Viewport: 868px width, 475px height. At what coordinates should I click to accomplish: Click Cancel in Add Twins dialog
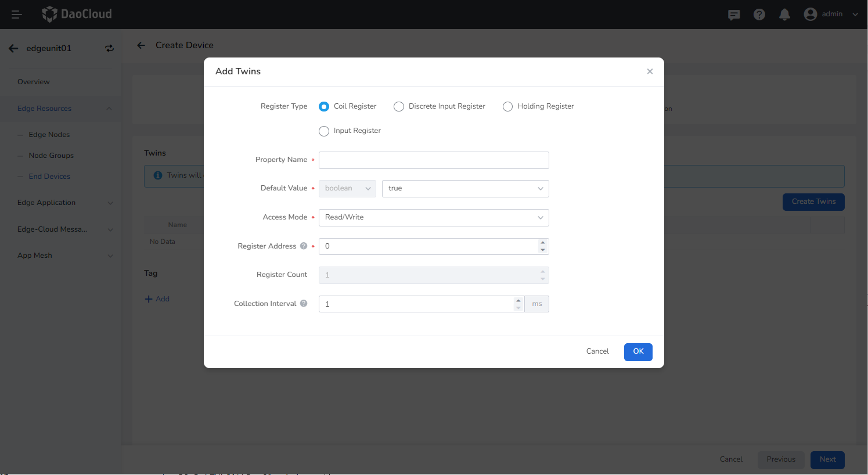click(597, 351)
